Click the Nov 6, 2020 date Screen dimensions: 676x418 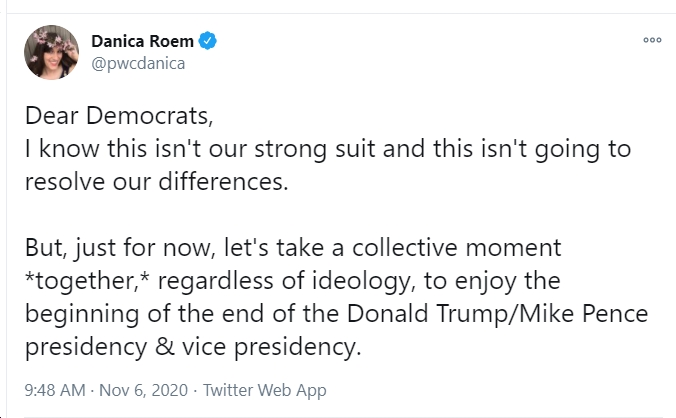coord(144,390)
